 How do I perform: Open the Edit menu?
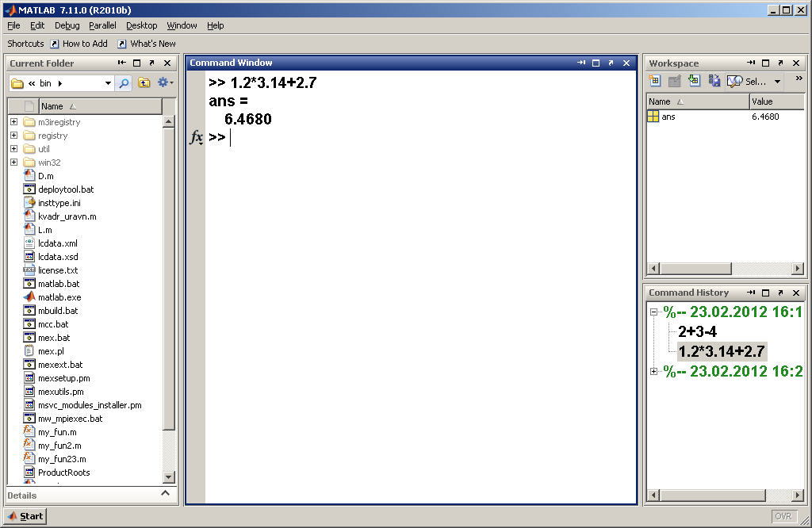click(x=37, y=25)
